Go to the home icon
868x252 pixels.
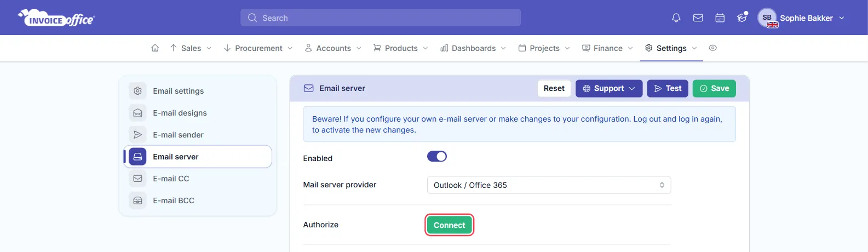[155, 48]
